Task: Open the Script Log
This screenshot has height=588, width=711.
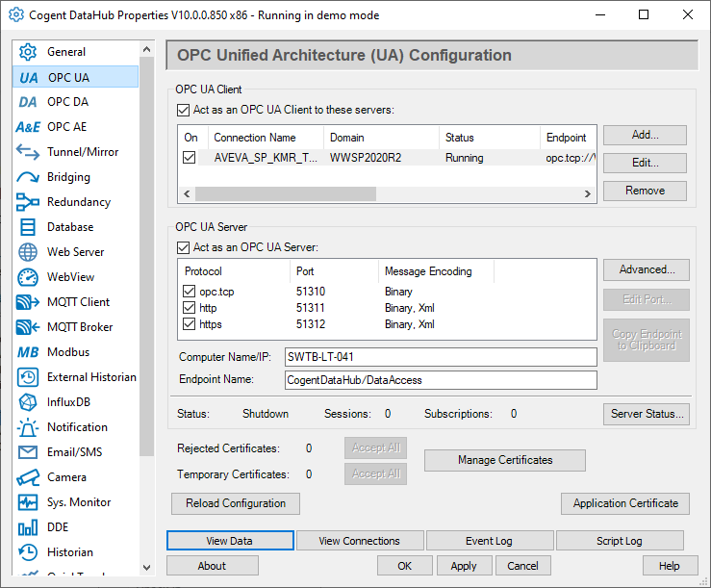Action: (620, 541)
